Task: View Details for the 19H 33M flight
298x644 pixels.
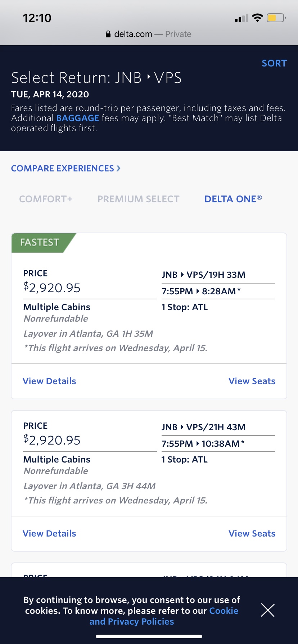Action: (49, 381)
